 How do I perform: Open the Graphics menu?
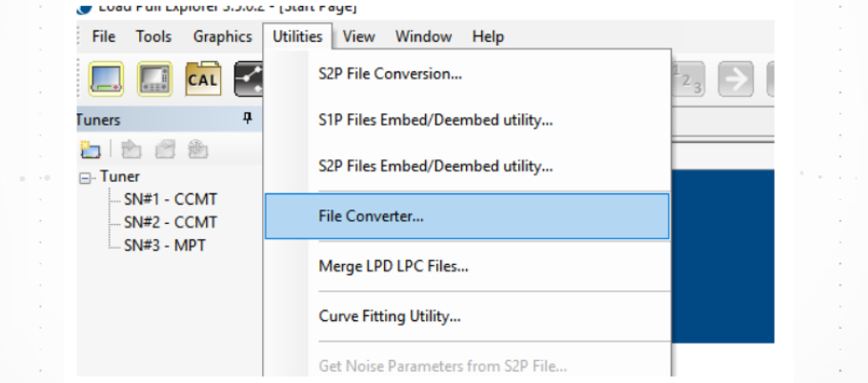tap(222, 37)
